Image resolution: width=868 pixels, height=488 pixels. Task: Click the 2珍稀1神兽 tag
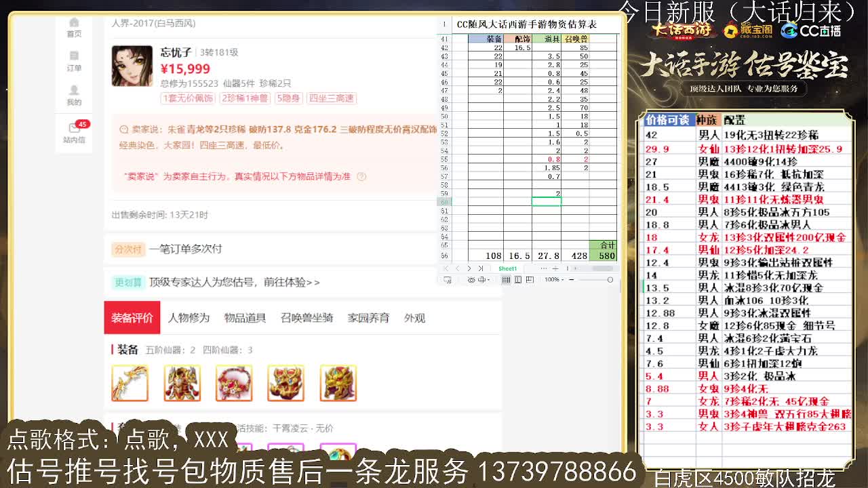[245, 98]
